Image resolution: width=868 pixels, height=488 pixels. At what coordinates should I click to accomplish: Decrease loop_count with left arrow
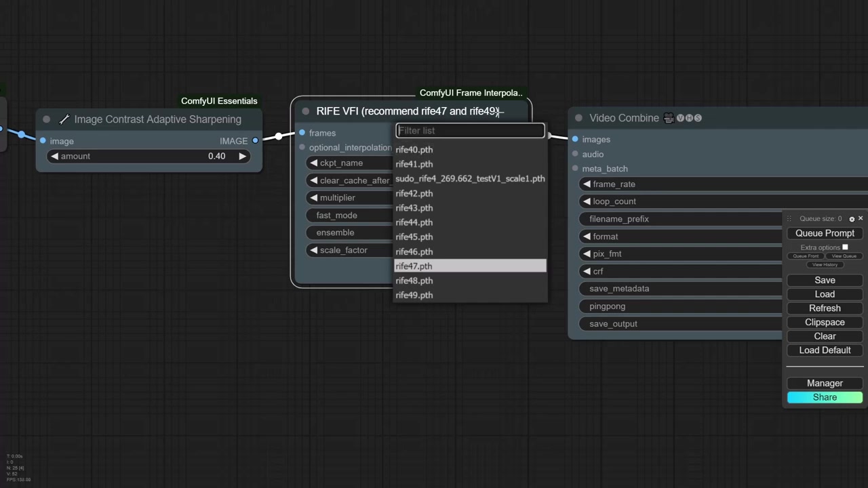(x=587, y=201)
